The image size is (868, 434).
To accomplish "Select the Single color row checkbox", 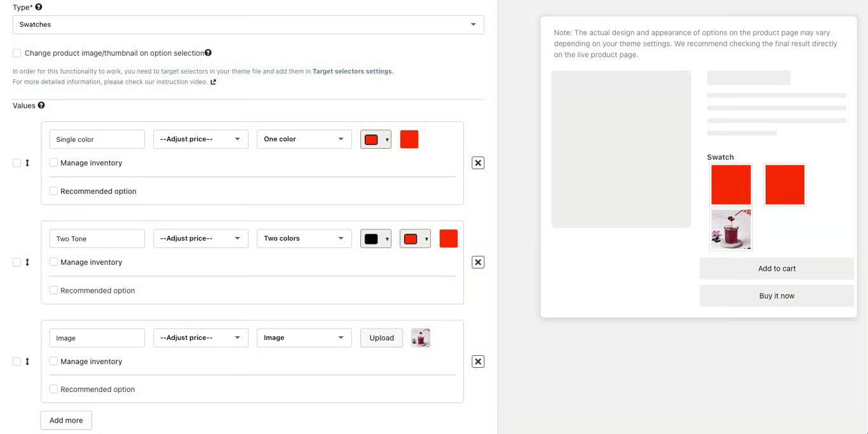I will [x=17, y=163].
